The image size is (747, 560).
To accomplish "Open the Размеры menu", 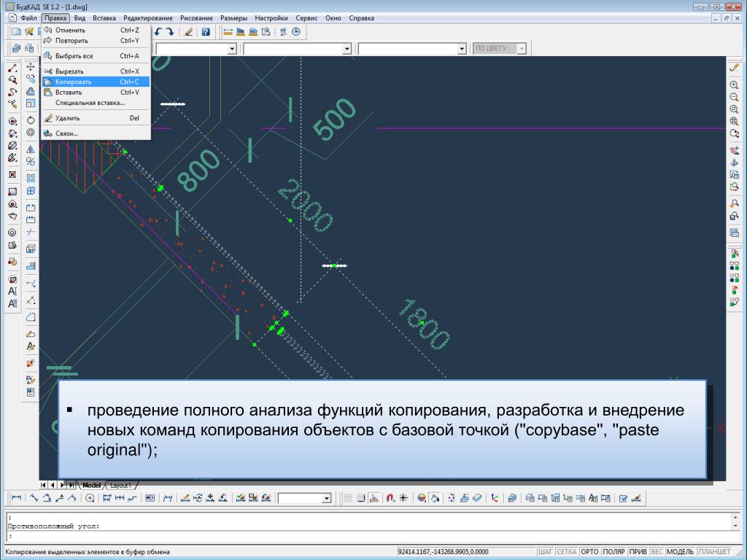I will point(233,18).
